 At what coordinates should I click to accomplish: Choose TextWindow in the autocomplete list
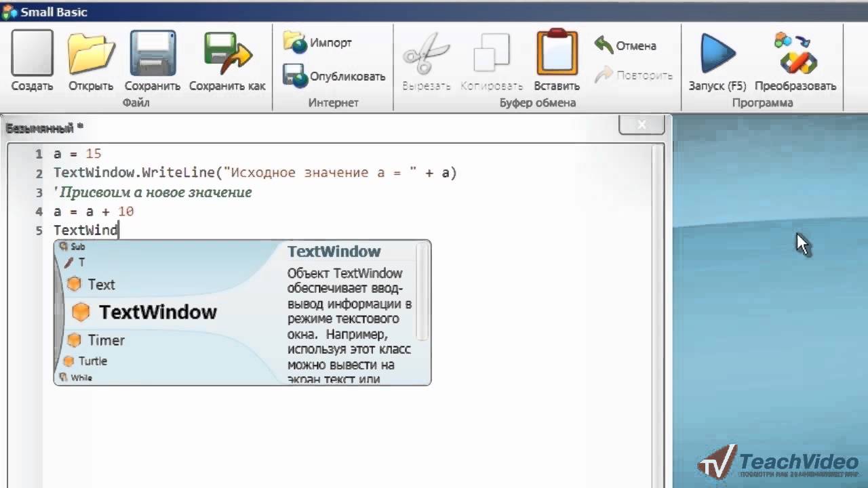tap(144, 312)
